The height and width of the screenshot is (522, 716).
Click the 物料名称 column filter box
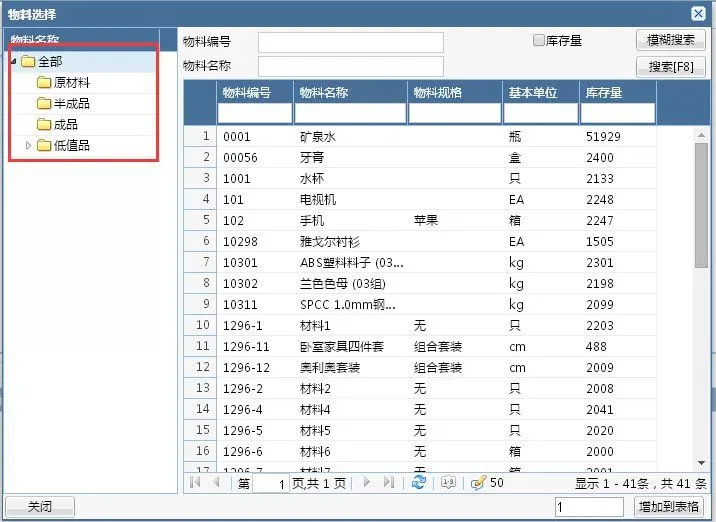[350, 113]
